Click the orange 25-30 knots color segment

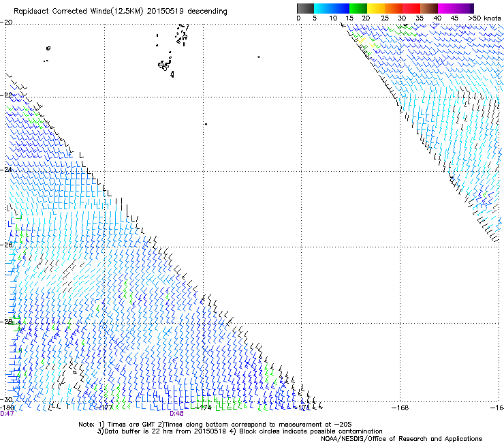[x=394, y=8]
